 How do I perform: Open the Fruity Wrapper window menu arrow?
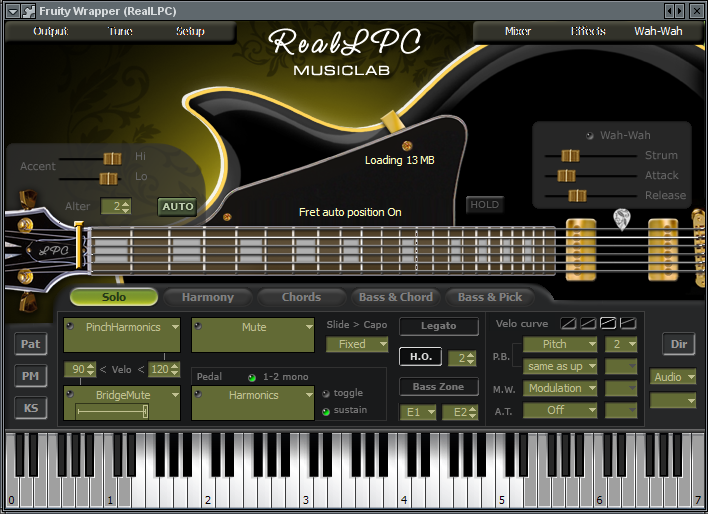coord(13,11)
